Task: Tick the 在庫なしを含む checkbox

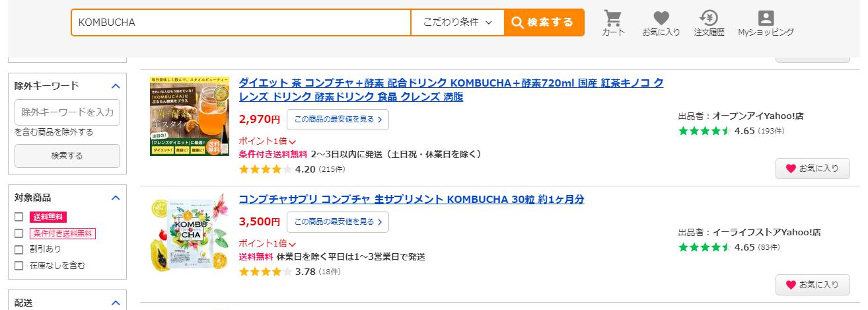Action: 19,266
